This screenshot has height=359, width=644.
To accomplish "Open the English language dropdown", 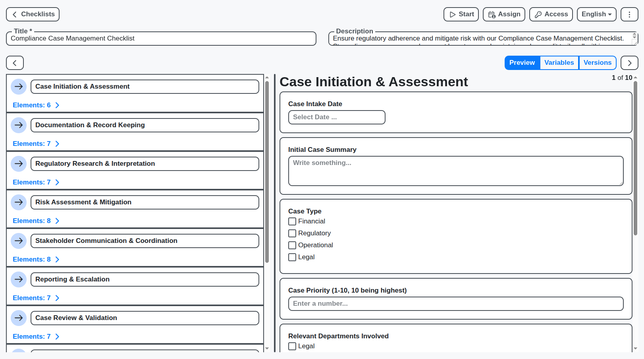I will click(x=596, y=14).
